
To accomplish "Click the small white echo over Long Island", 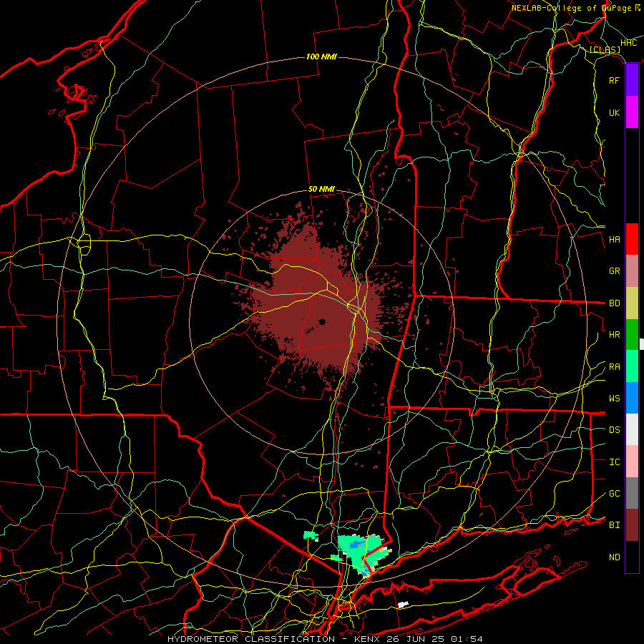I will coord(403,605).
